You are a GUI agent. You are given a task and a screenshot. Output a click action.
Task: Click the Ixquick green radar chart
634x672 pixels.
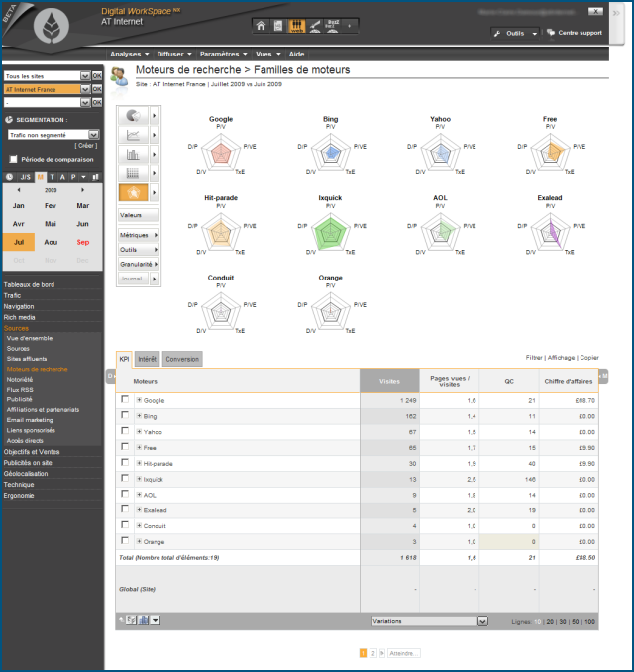(x=330, y=232)
